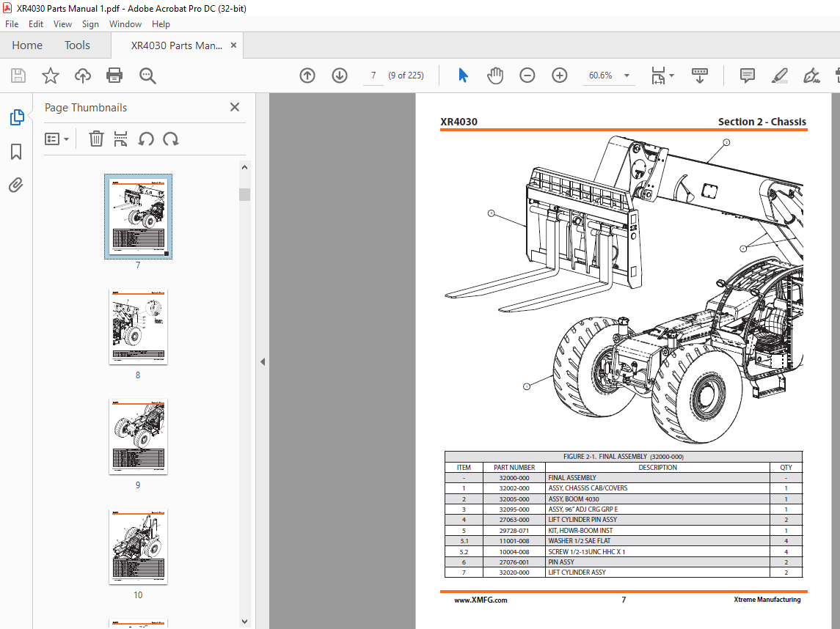Switch to the Tools tab
The height and width of the screenshot is (629, 840).
pos(77,45)
